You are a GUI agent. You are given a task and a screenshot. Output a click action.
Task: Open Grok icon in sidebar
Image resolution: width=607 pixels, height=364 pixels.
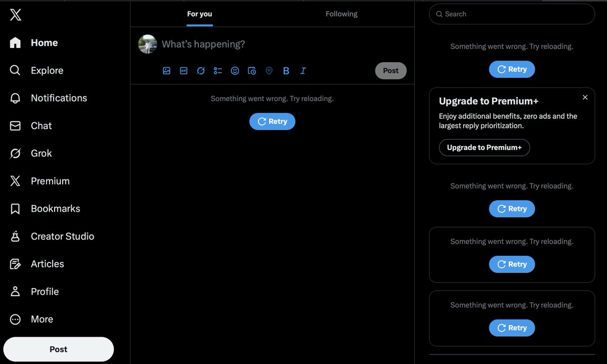click(x=15, y=153)
